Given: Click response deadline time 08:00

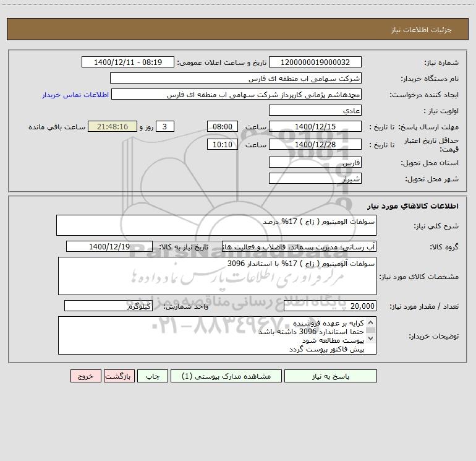Looking at the screenshot, I should tap(222, 126).
